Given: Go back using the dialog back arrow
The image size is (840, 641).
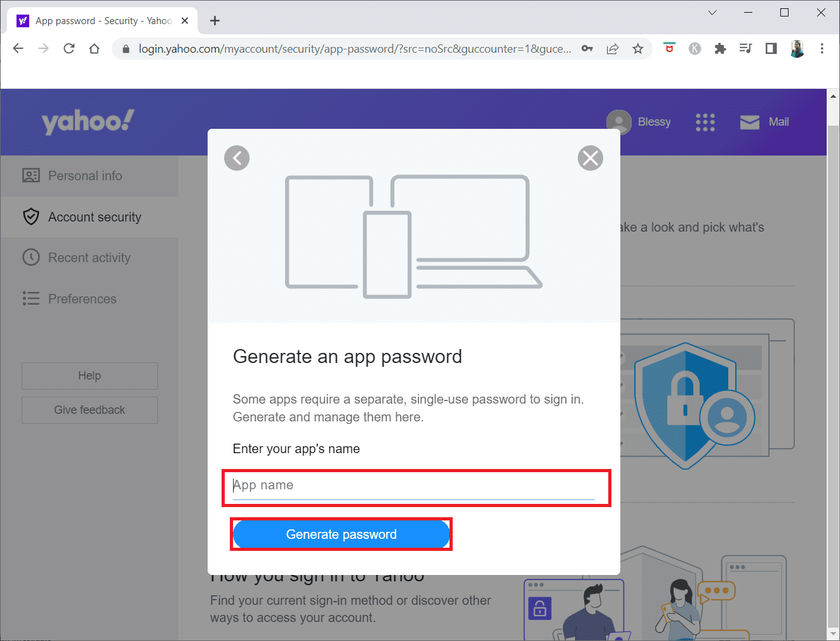Looking at the screenshot, I should [x=237, y=158].
